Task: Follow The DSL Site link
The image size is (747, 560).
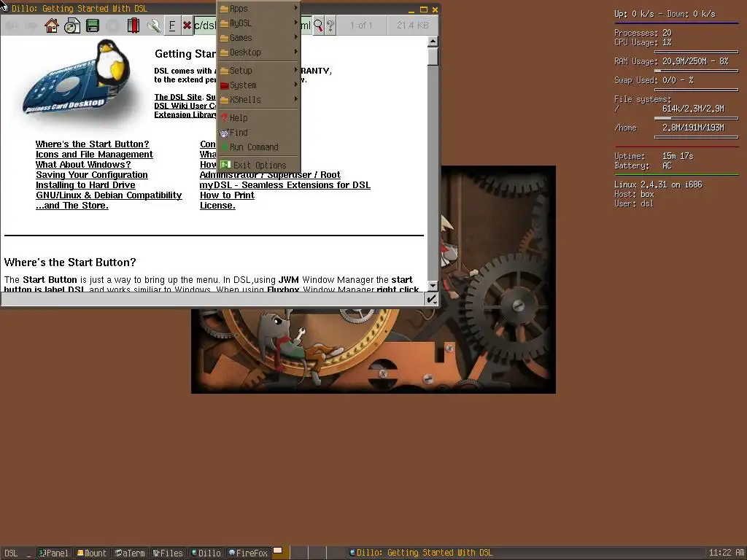Action: click(x=178, y=97)
